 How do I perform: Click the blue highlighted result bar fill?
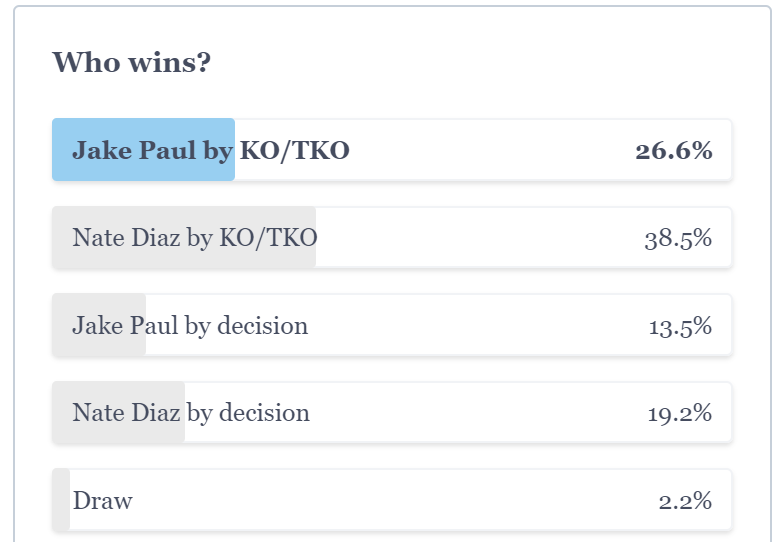pyautogui.click(x=143, y=149)
